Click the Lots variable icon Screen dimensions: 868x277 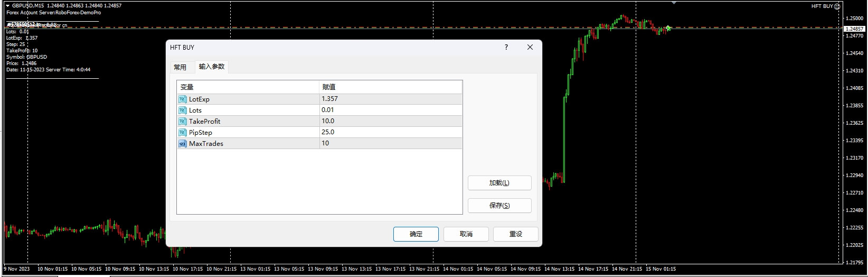[183, 110]
